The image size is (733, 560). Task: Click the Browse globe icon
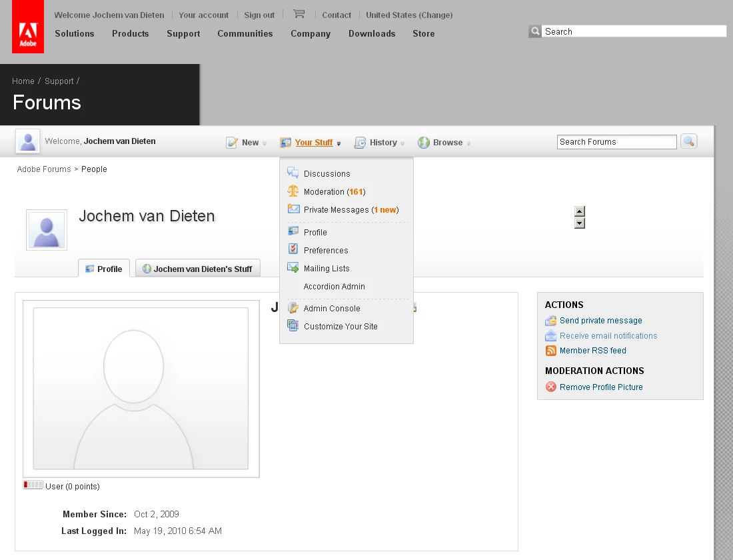click(x=424, y=143)
